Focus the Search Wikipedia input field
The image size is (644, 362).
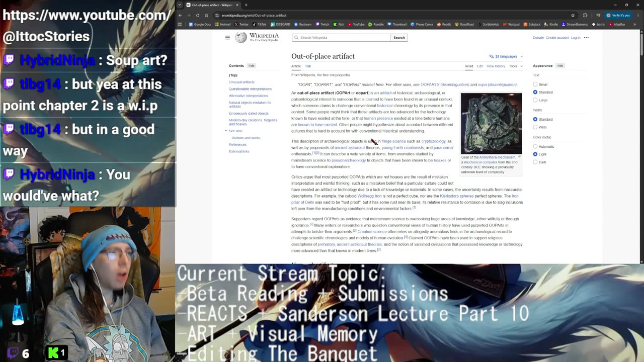click(x=341, y=38)
